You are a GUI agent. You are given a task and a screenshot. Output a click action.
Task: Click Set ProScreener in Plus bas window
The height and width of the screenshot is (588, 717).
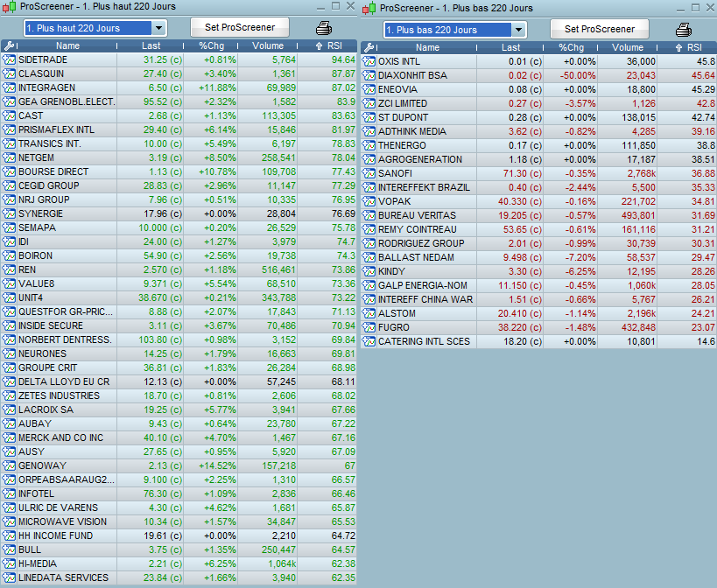(600, 29)
